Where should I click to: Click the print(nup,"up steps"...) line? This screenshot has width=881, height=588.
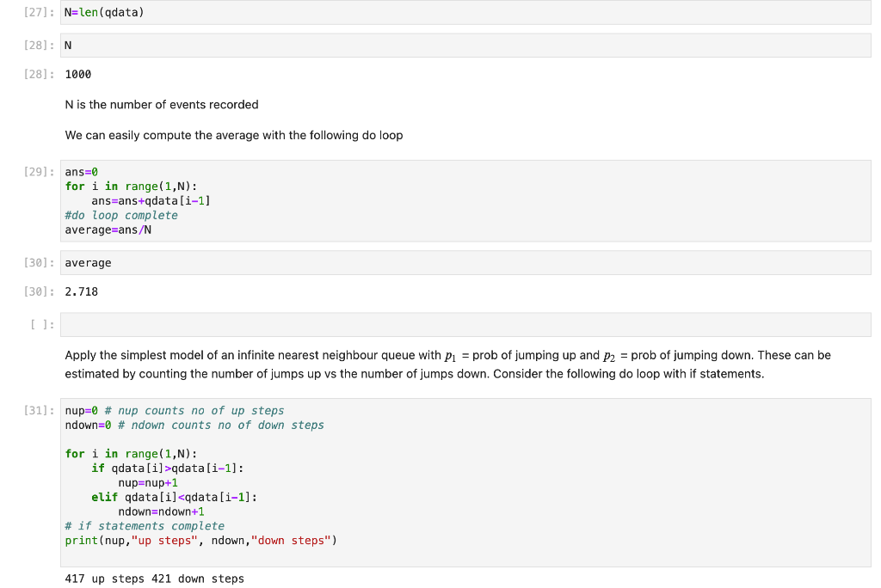coord(200,541)
